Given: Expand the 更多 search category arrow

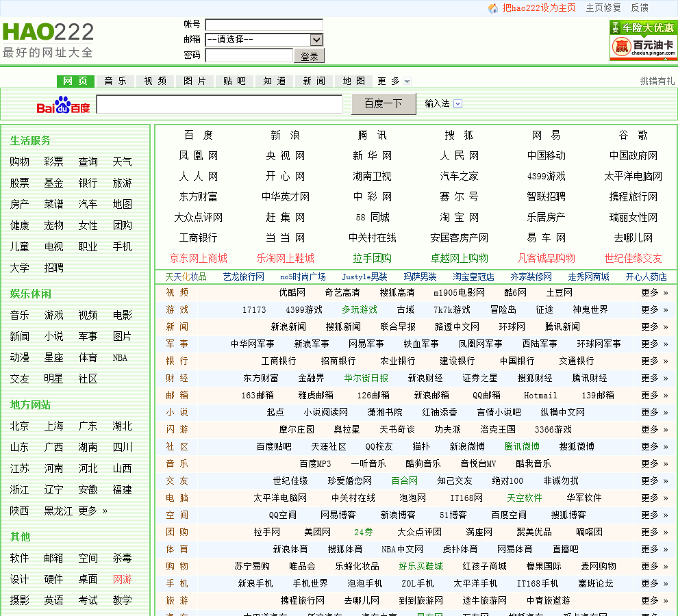Looking at the screenshot, I should click(407, 81).
